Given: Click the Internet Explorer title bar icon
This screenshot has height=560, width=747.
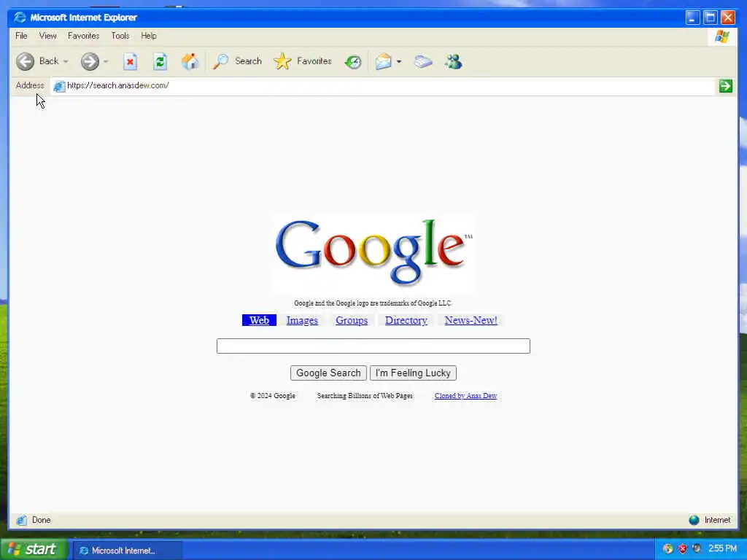Looking at the screenshot, I should point(20,17).
